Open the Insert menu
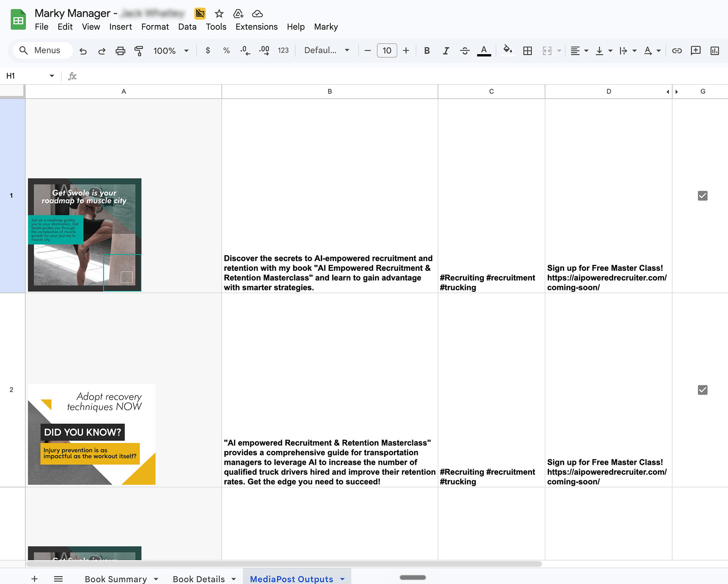 pyautogui.click(x=121, y=27)
